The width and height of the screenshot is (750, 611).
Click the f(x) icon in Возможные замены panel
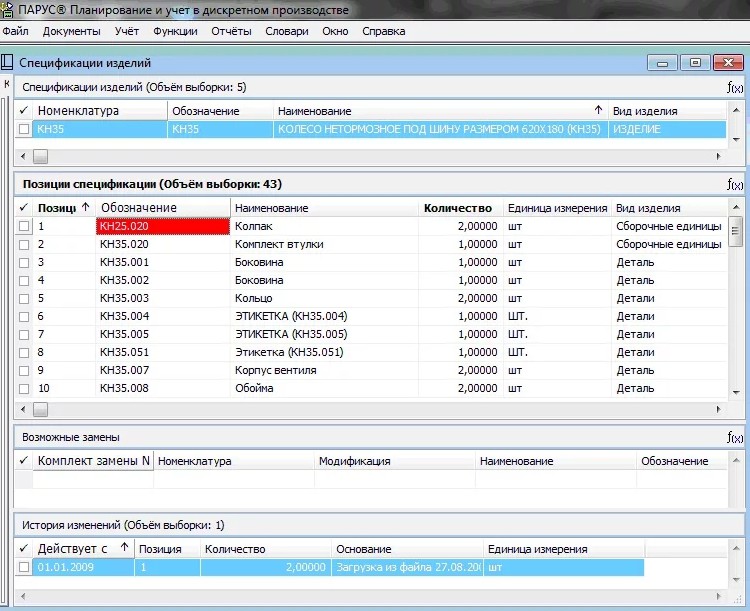(736, 438)
